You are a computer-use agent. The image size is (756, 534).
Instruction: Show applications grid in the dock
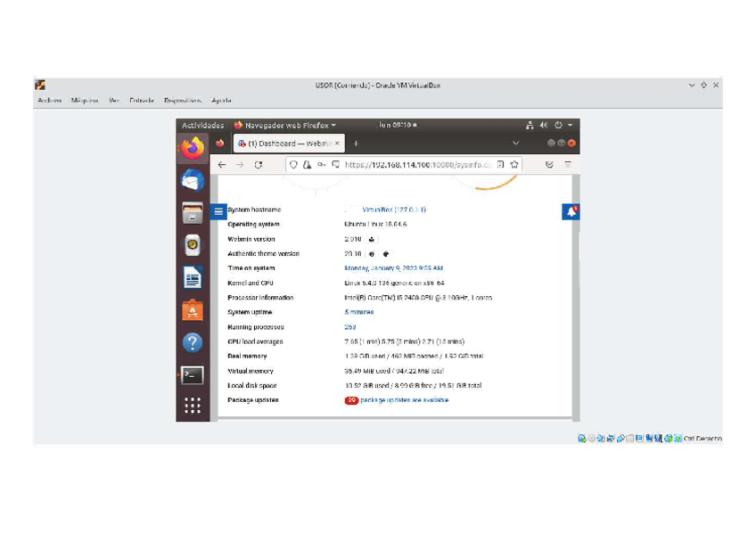pyautogui.click(x=193, y=406)
